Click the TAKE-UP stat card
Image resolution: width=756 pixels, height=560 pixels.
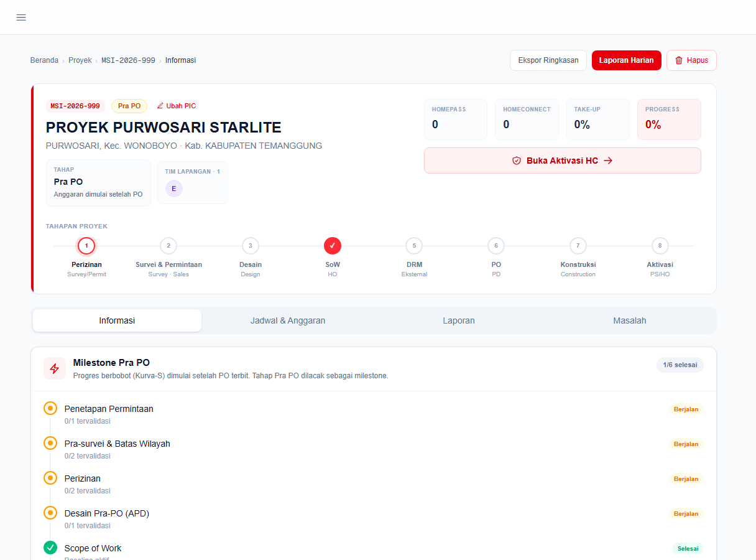point(598,119)
